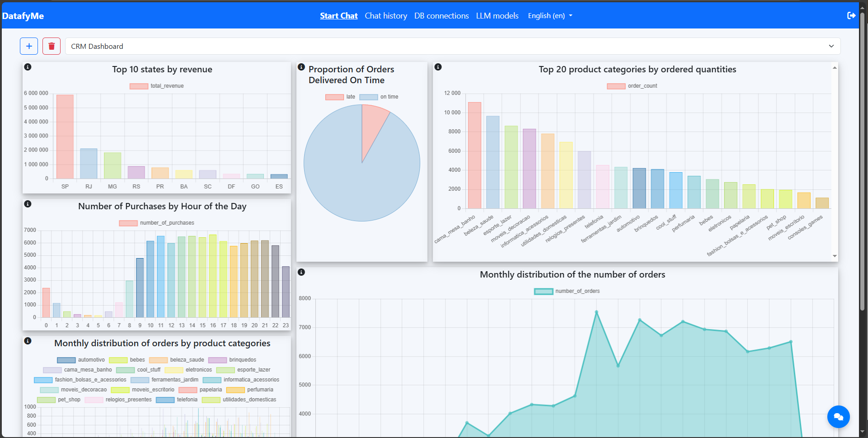Screen dimensions: 868x438
Task: Open the floating chat bubble button
Action: (838, 416)
